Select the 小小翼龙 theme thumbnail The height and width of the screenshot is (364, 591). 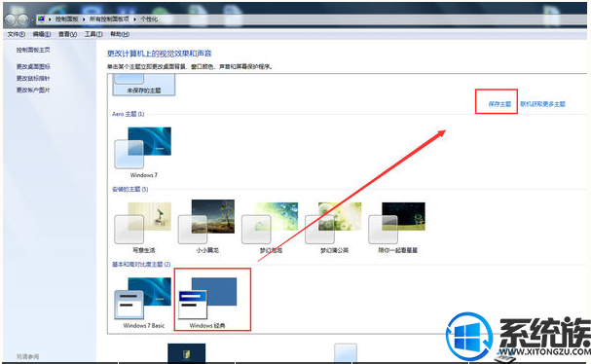[206, 227]
